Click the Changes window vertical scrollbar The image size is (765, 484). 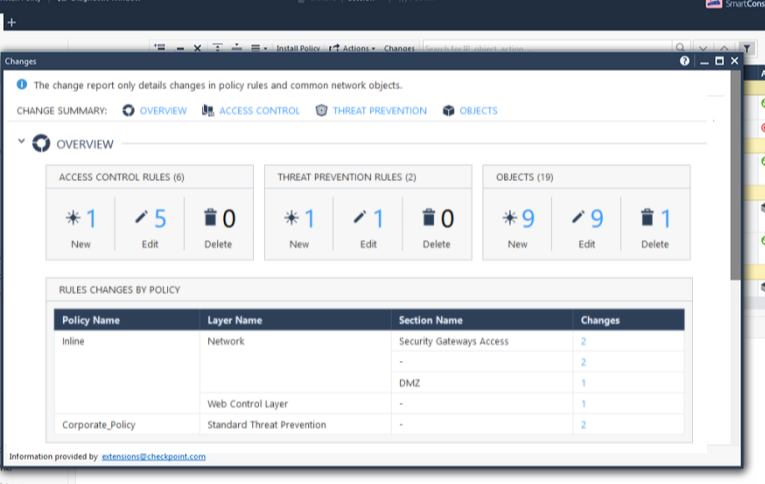[736, 176]
